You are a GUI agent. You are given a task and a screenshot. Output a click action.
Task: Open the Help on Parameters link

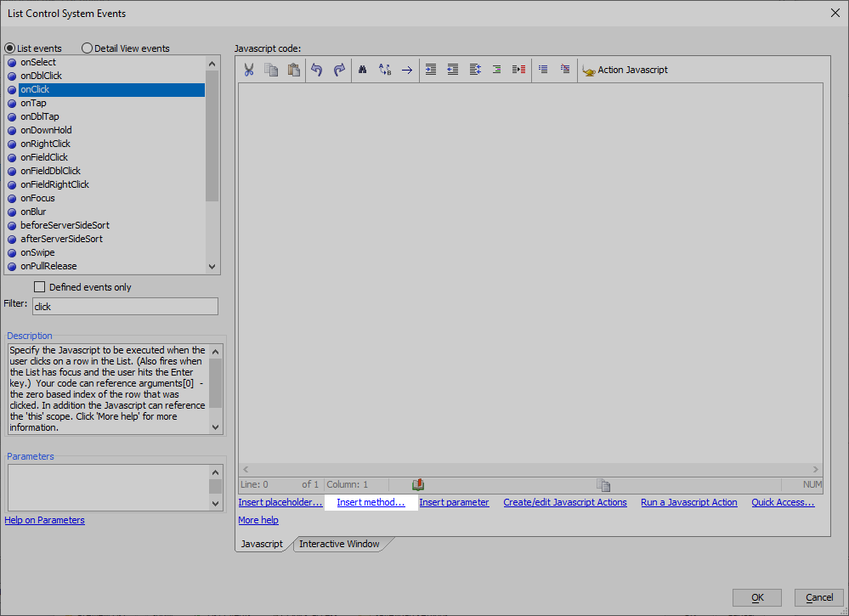pyautogui.click(x=45, y=520)
